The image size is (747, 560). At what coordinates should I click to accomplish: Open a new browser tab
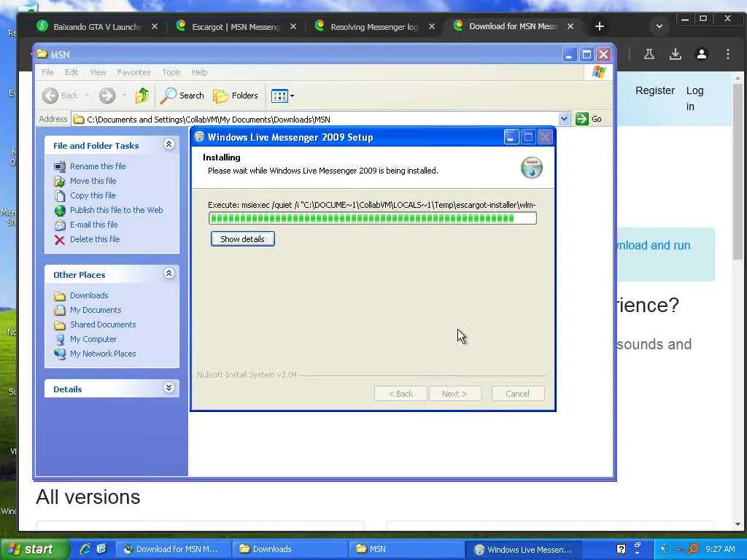(x=600, y=27)
